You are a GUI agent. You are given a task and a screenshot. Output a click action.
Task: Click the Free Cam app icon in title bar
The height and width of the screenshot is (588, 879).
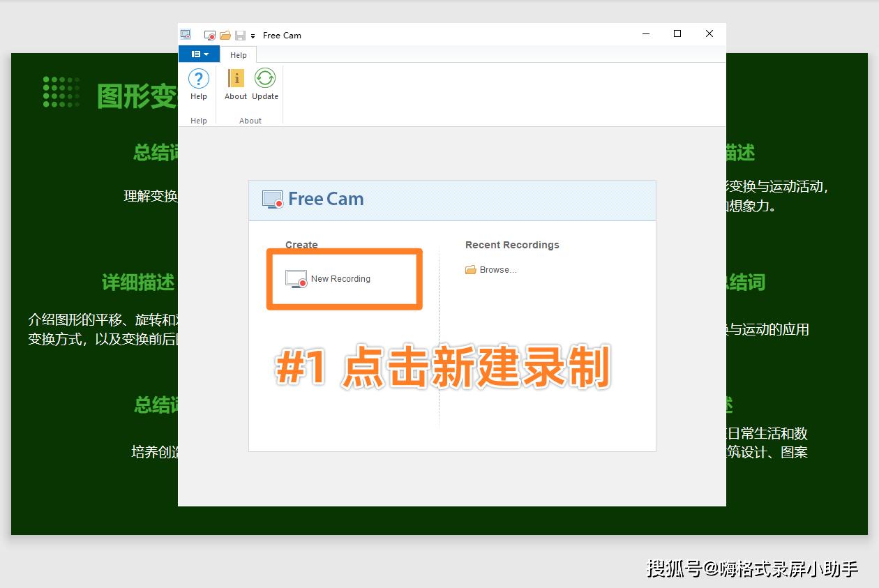point(185,34)
